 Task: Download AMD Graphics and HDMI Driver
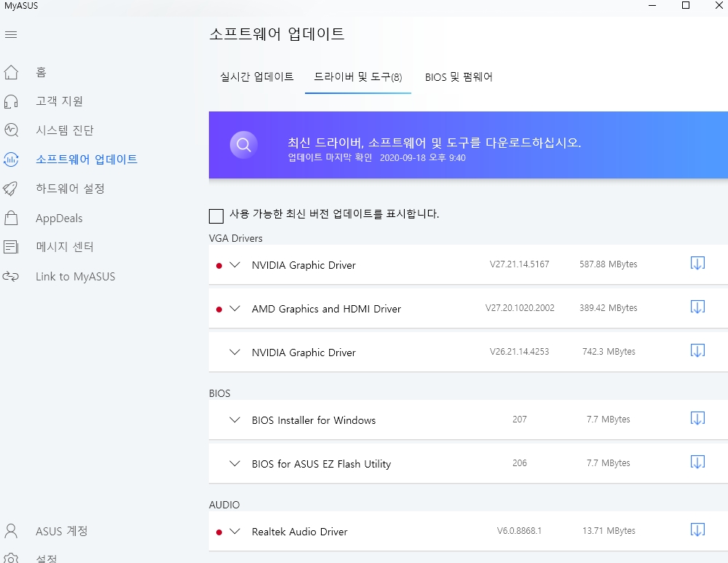coord(698,307)
